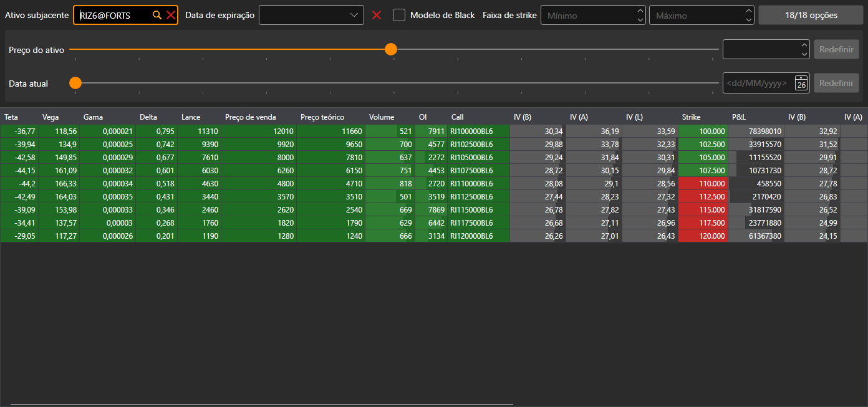Increase Preço do ativo value with up arrow
Viewport: 868px width, 407px height.
click(x=804, y=45)
